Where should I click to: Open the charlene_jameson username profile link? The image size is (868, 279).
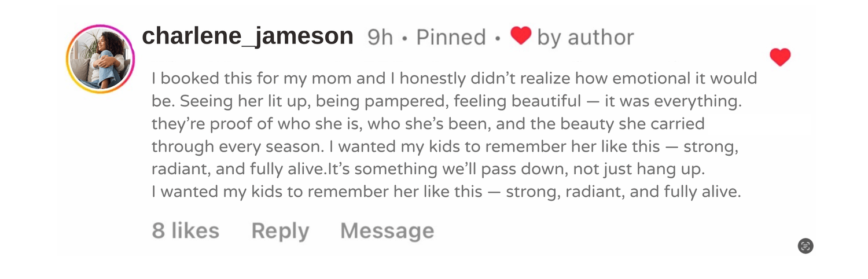coord(248,36)
